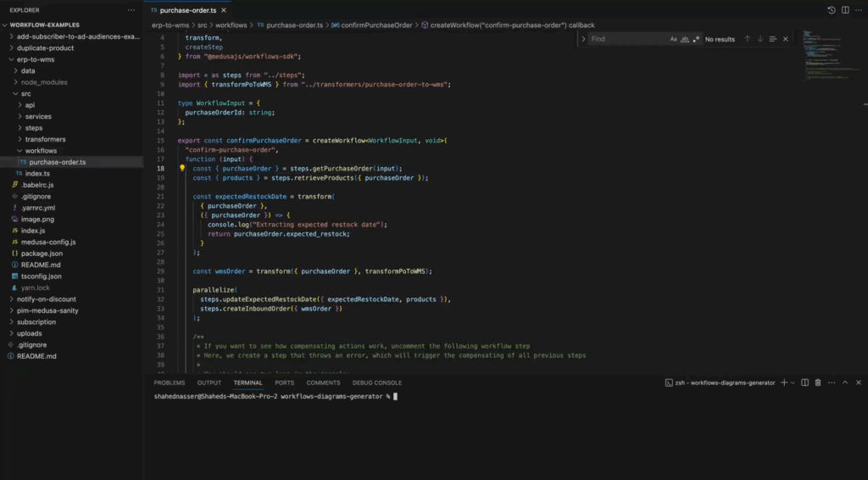Click inside the Find input field
Screen dimensions: 868x480
pos(627,39)
